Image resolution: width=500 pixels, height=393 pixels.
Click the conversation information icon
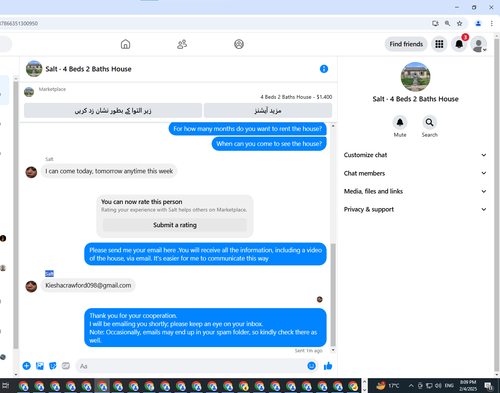tap(324, 69)
